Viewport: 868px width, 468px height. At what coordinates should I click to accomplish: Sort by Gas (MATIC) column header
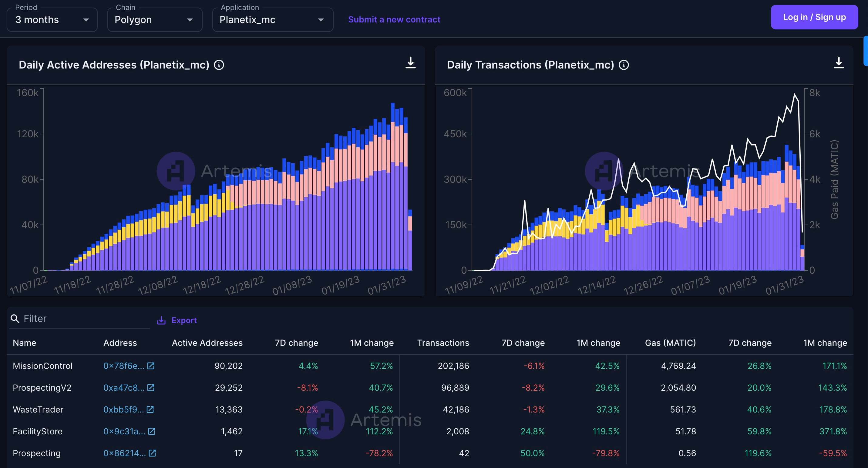(x=670, y=343)
